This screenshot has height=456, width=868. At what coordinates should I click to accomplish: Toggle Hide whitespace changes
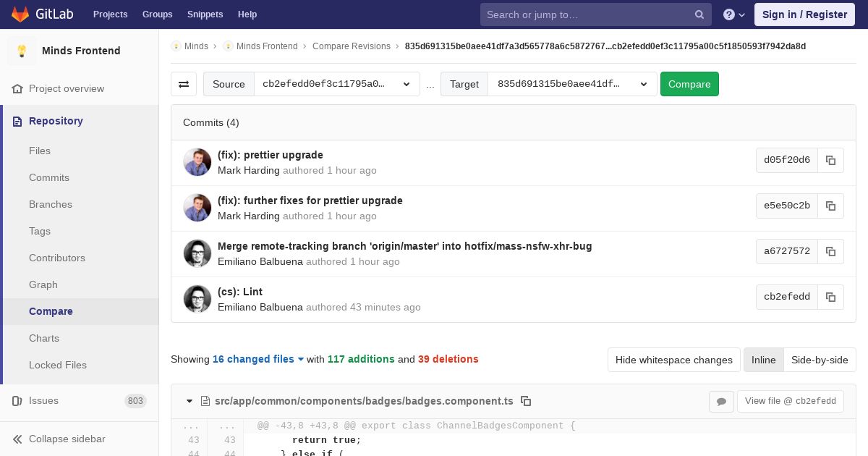point(673,360)
